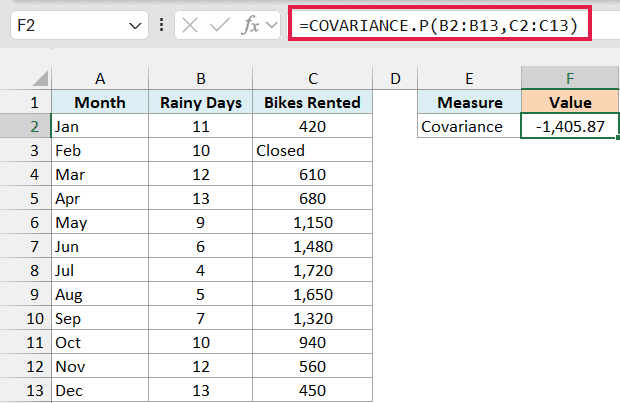
Task: Click the Name Box showing F2
Action: click(x=79, y=25)
